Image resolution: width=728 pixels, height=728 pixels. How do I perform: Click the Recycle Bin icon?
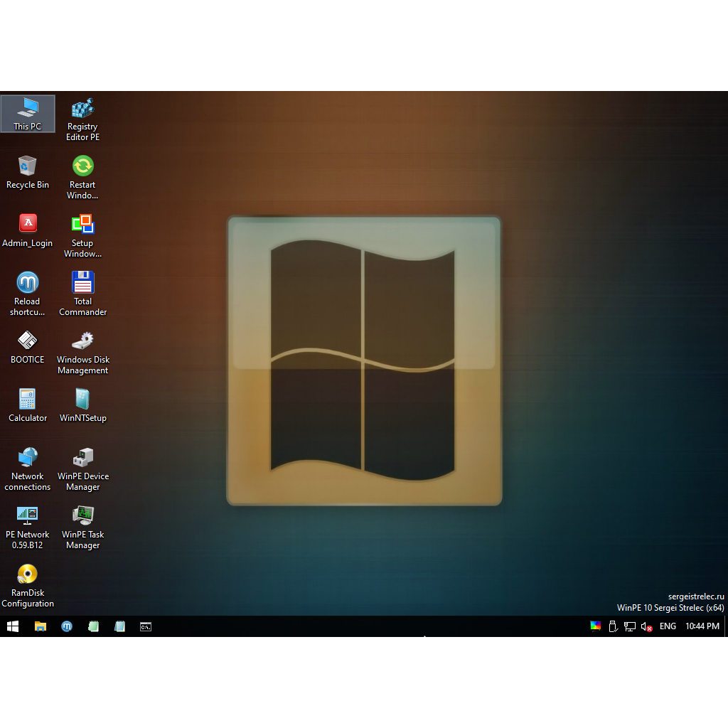(28, 172)
